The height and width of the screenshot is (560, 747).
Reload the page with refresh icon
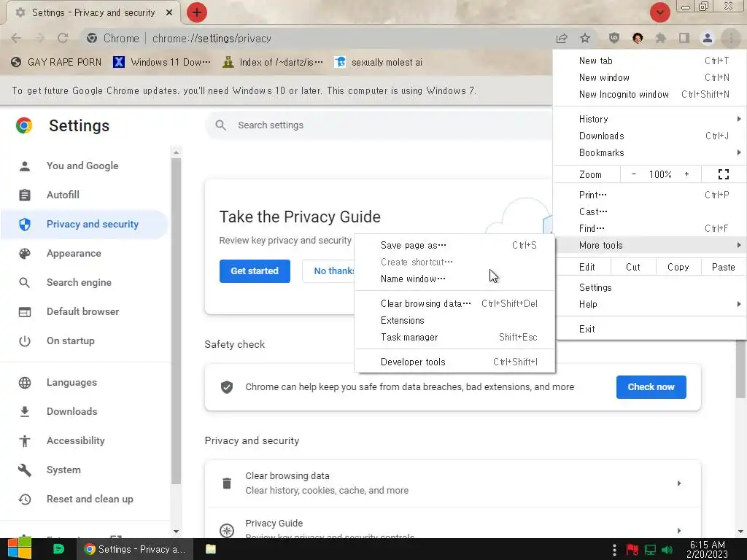(x=63, y=38)
